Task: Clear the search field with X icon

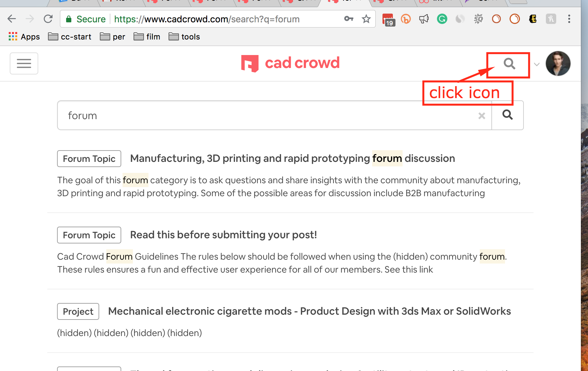Action: 482,116
